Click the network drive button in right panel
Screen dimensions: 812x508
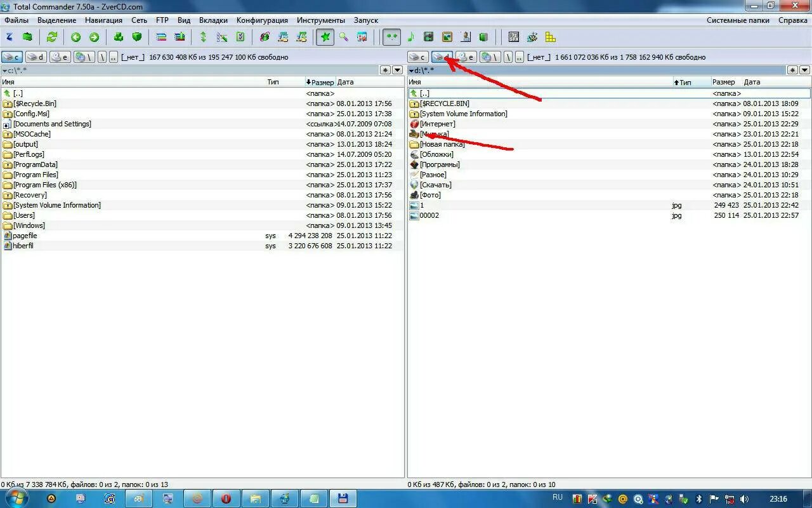pos(490,57)
